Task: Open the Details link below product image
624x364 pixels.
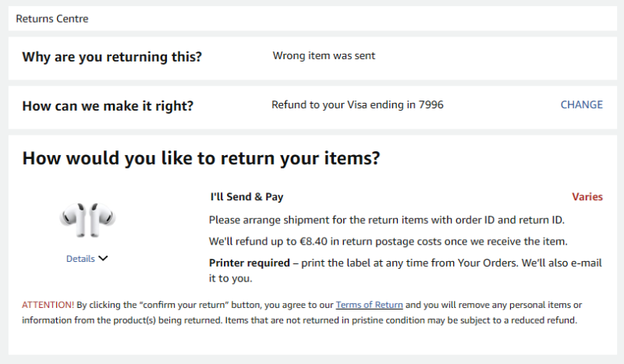Action: tap(80, 259)
